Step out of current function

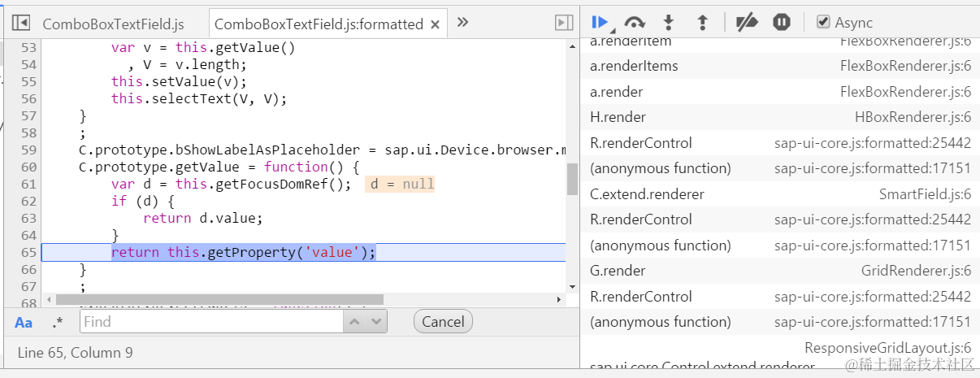click(x=704, y=23)
